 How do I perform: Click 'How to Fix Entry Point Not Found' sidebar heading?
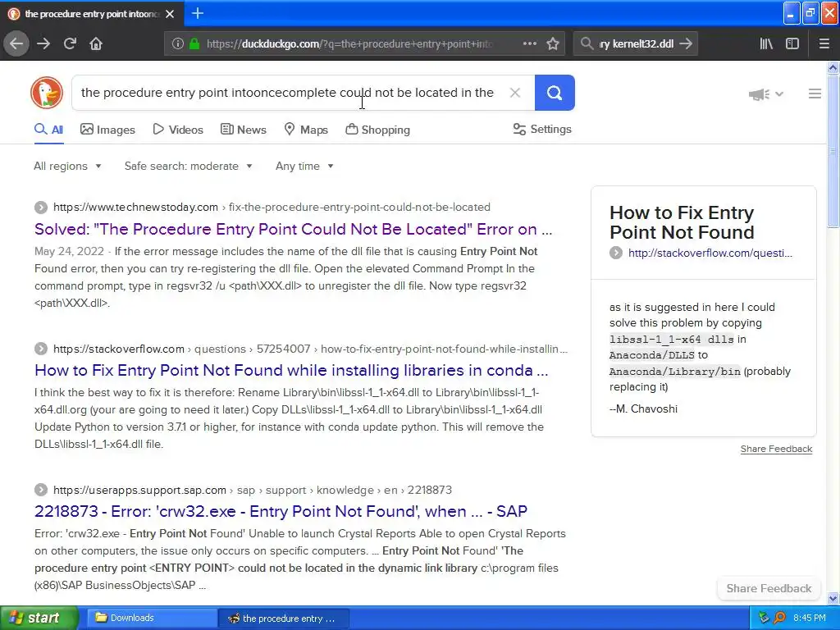pos(682,222)
